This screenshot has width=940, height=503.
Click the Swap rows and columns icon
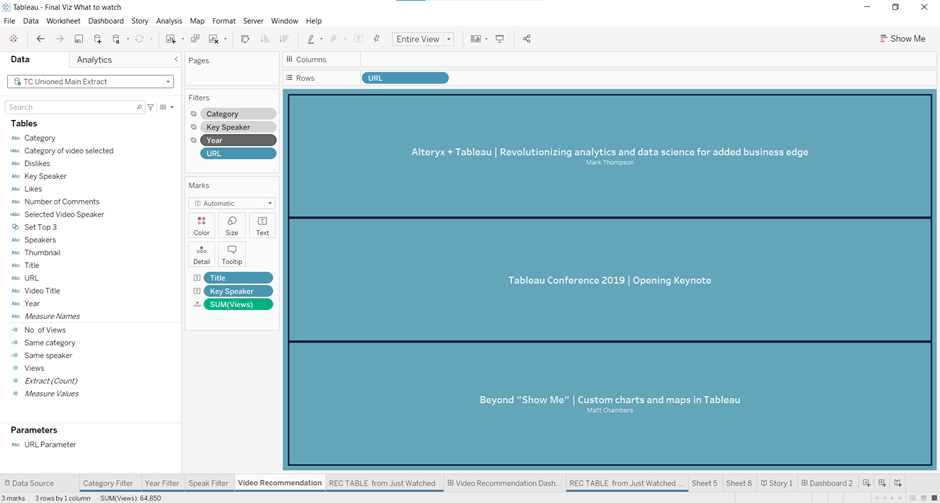[x=245, y=39]
